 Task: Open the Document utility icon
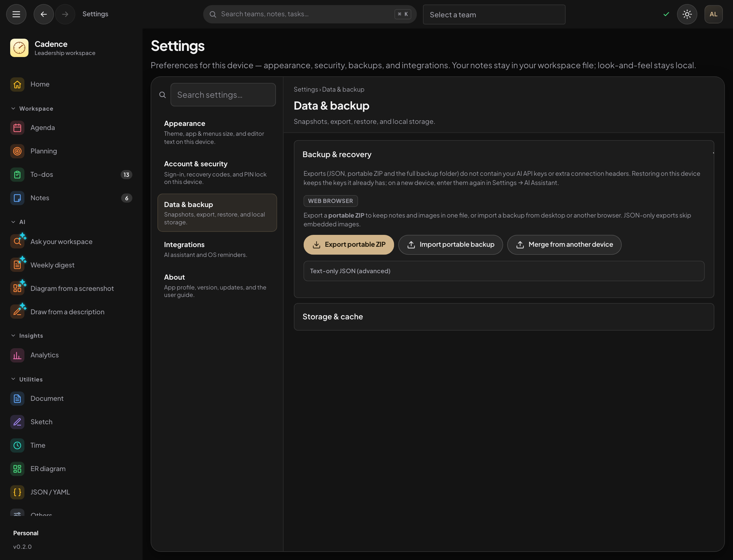click(x=17, y=399)
